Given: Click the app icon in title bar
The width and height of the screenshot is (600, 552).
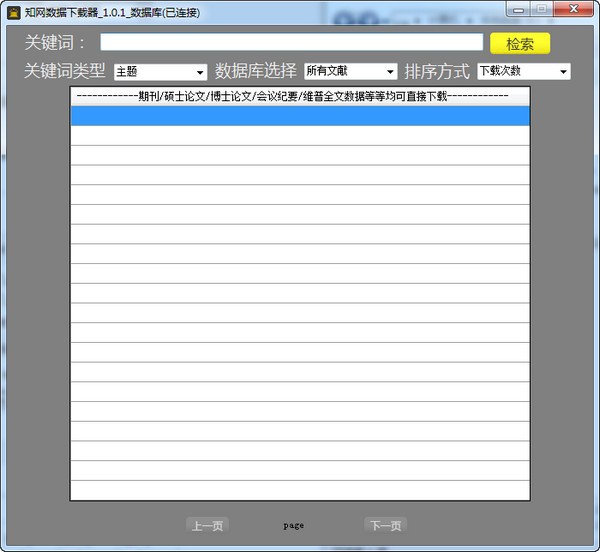Looking at the screenshot, I should click(x=14, y=13).
